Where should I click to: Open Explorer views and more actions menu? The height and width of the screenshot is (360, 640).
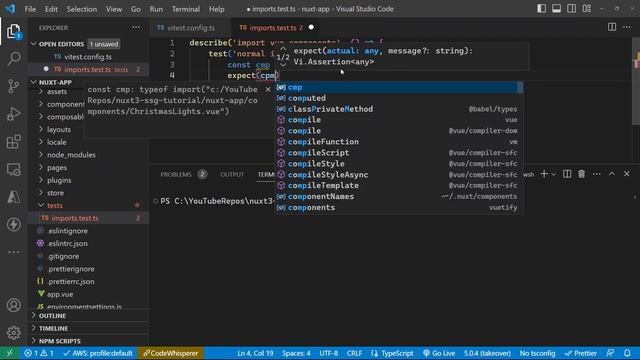click(136, 27)
